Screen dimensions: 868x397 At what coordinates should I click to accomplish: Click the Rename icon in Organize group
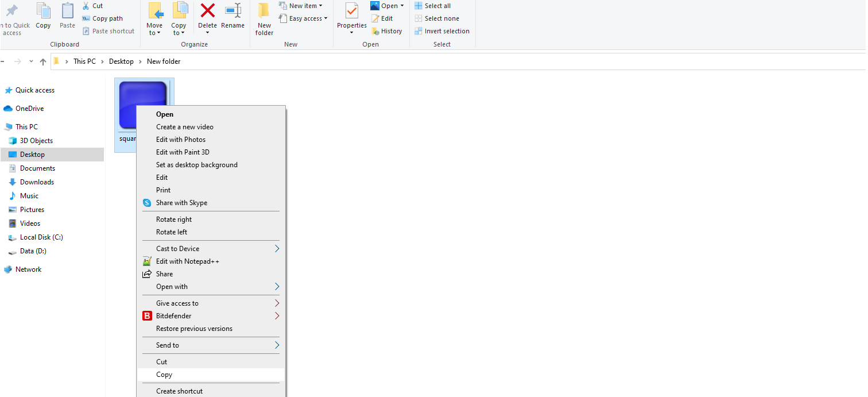pos(232,11)
